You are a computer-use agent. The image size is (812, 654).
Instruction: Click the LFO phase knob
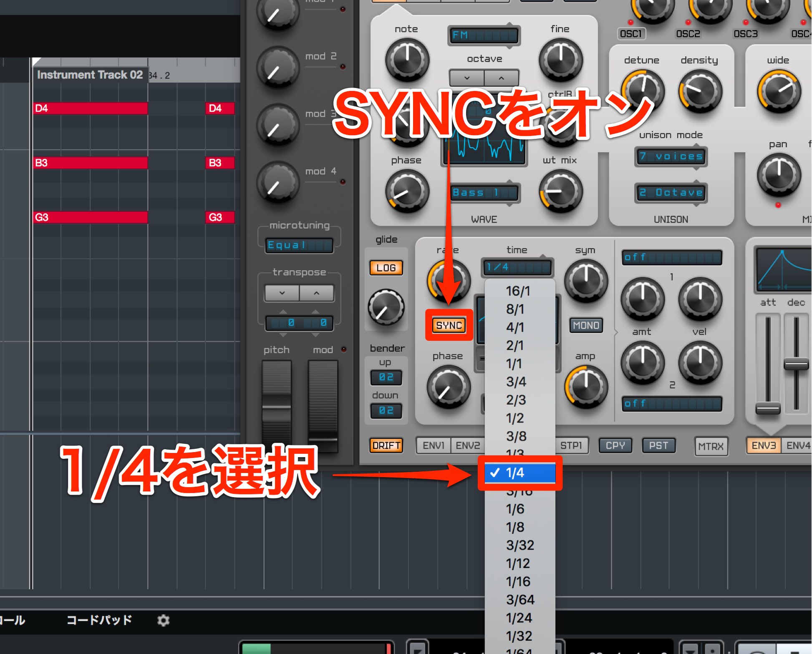coord(449,387)
